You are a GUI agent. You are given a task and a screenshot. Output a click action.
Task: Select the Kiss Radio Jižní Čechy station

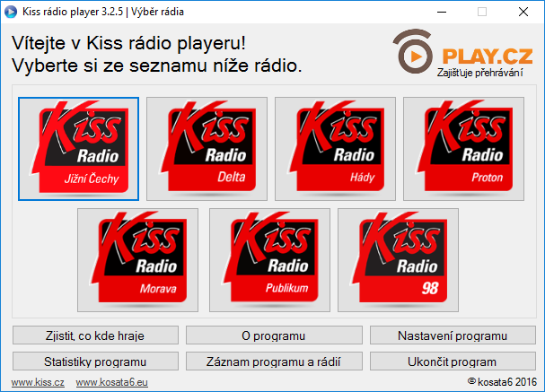(x=78, y=149)
